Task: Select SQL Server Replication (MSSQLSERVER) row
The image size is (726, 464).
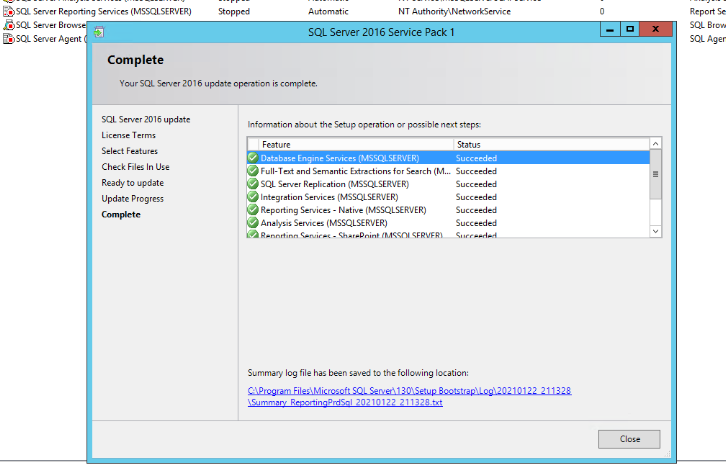Action: (448, 184)
